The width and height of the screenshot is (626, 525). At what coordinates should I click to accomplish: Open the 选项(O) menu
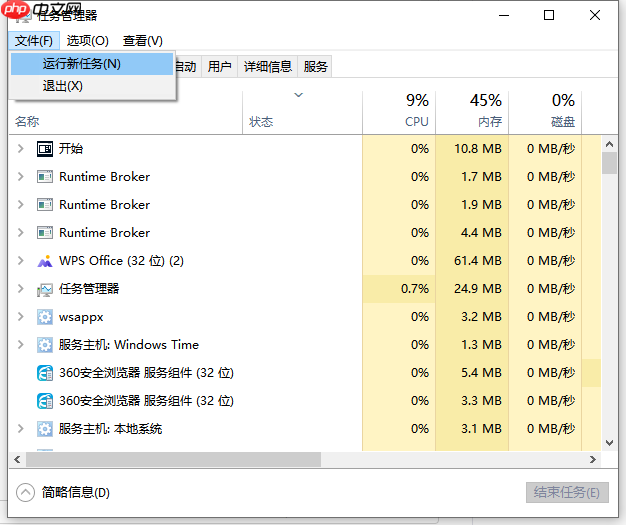point(87,41)
